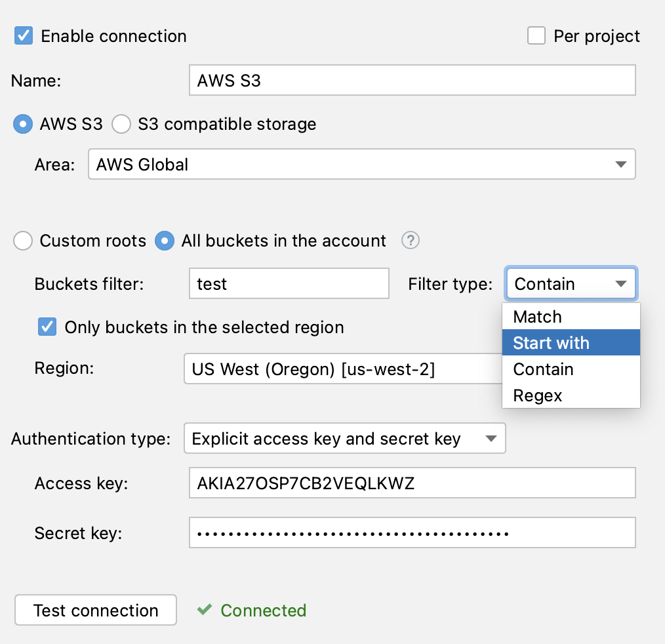Switch to Custom roots

pos(23,241)
